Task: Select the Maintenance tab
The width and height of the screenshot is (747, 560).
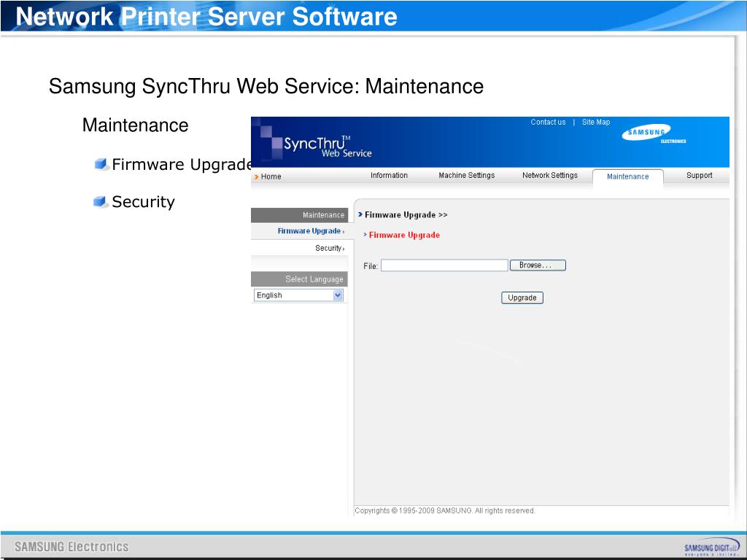Action: (x=628, y=176)
